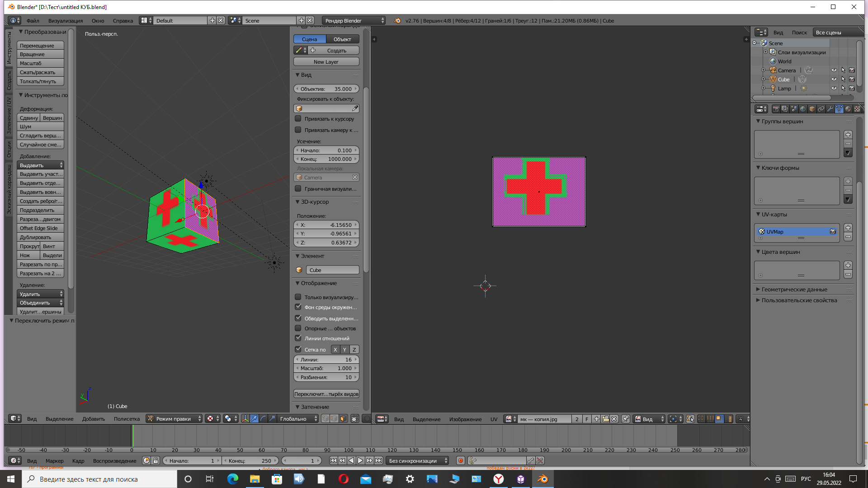This screenshot has height=488, width=868.
Task: Toggle the 3D manipulator translate arrow icon
Action: pyautogui.click(x=255, y=419)
